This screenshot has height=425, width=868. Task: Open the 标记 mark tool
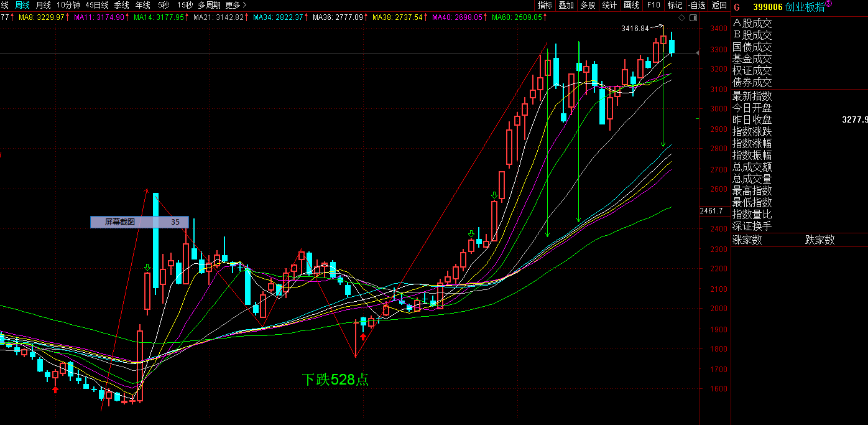(675, 5)
